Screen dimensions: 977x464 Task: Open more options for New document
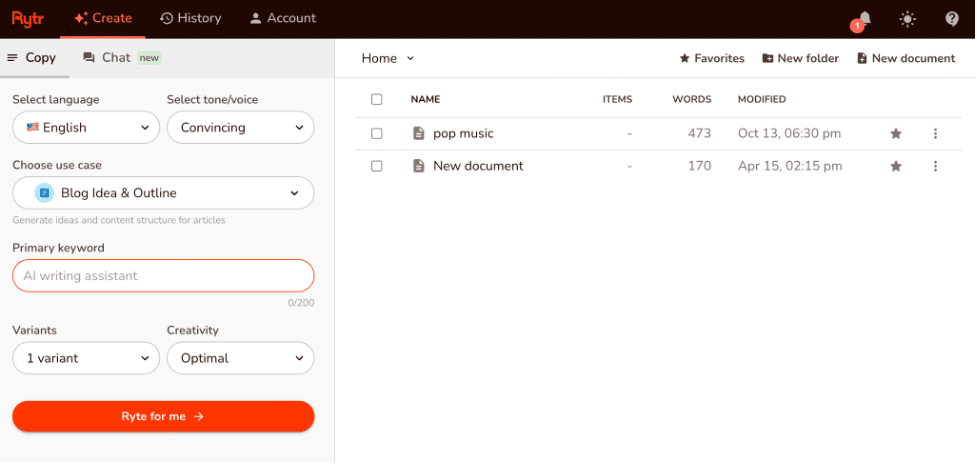pos(935,166)
